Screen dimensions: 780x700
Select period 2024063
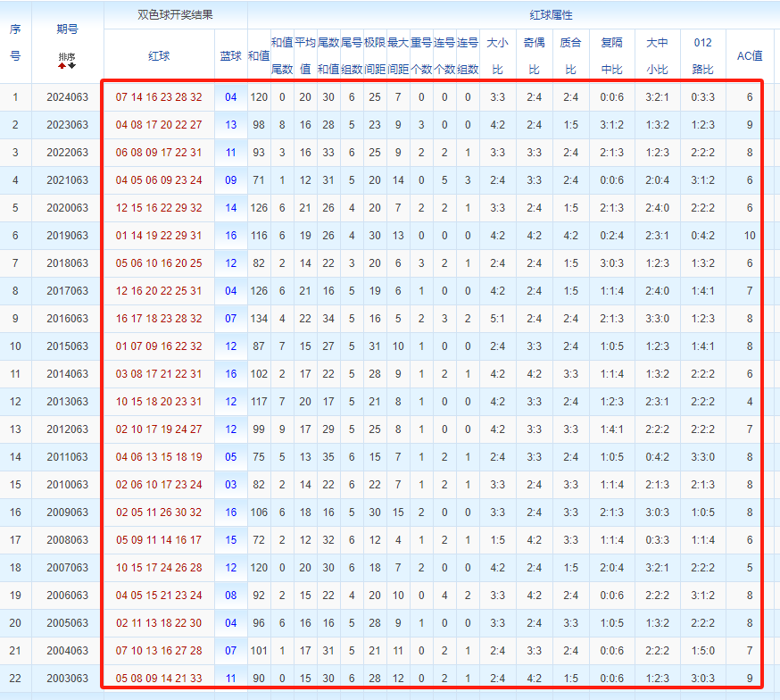click(67, 97)
